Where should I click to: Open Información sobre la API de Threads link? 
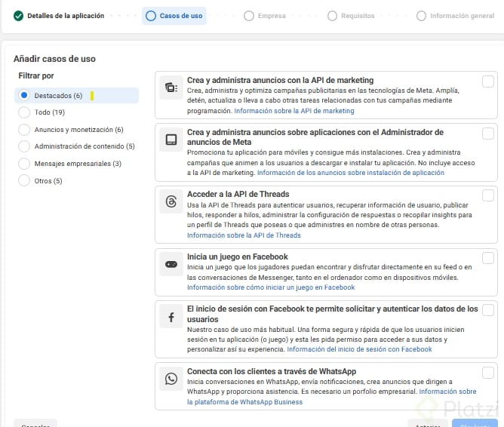244,235
